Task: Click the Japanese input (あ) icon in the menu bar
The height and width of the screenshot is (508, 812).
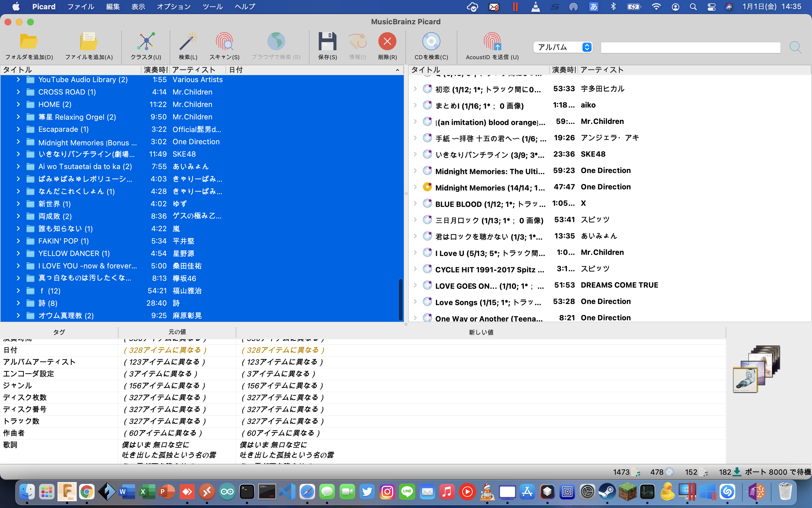Action: 593,7
